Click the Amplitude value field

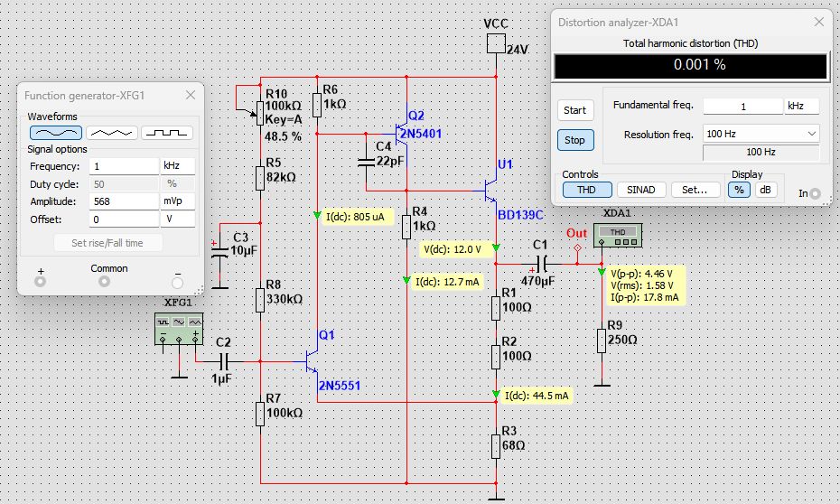[x=124, y=201]
